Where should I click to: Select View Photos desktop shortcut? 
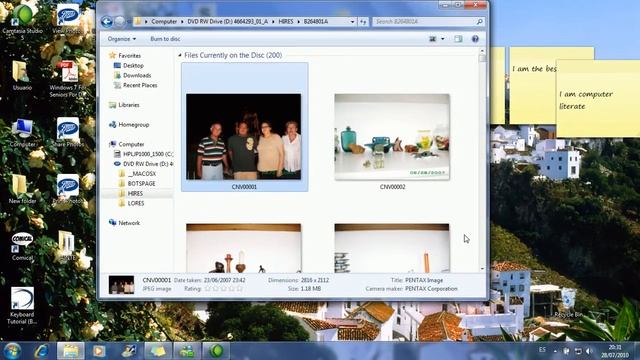(68, 19)
